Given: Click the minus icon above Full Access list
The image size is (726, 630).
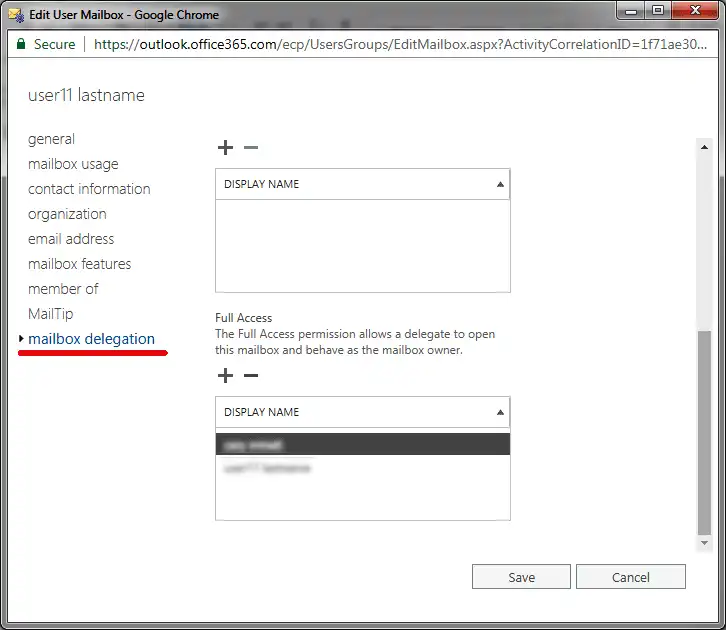Looking at the screenshot, I should tap(251, 376).
